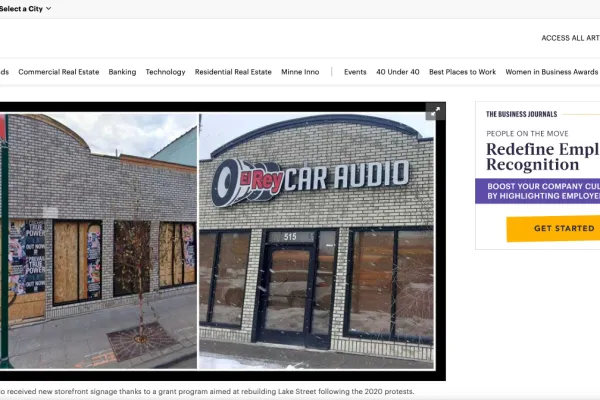600x400 pixels.
Task: Click the boarded-up storefront before photo
Action: (x=98, y=241)
